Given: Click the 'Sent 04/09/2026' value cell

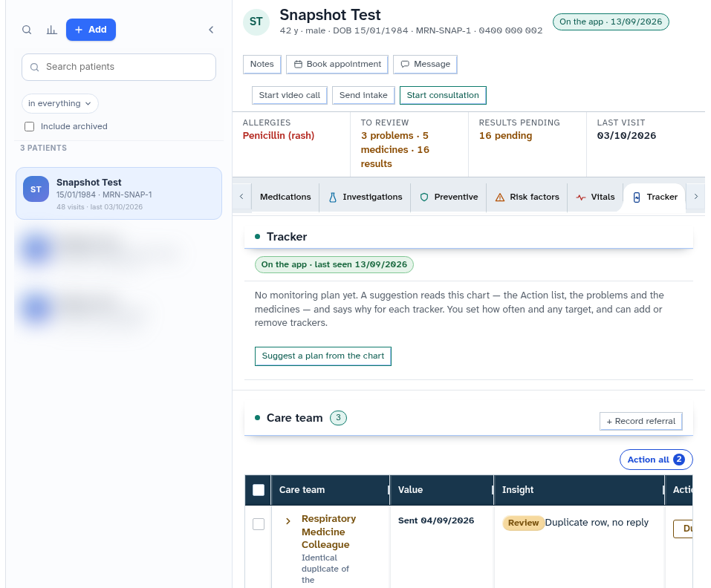Looking at the screenshot, I should click(x=436, y=520).
